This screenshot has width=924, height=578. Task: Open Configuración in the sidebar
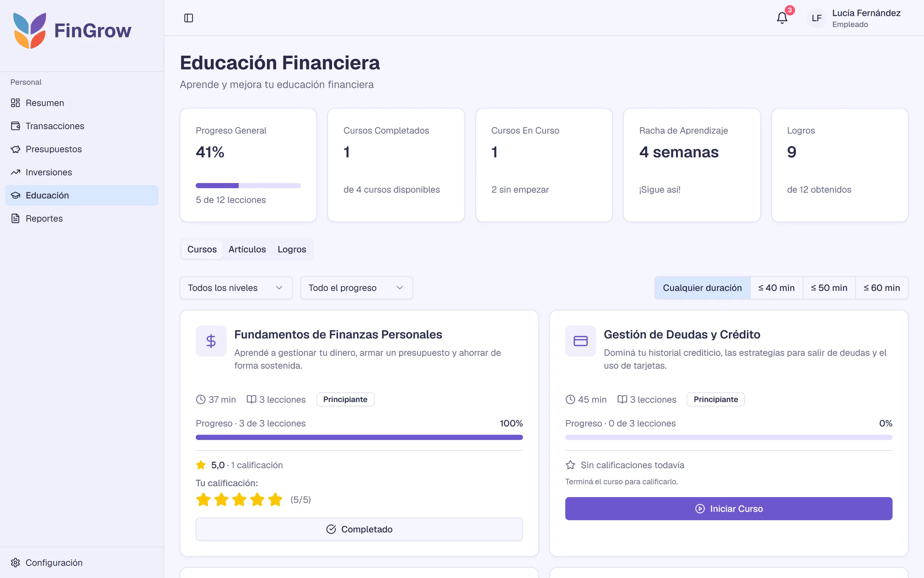(82, 563)
